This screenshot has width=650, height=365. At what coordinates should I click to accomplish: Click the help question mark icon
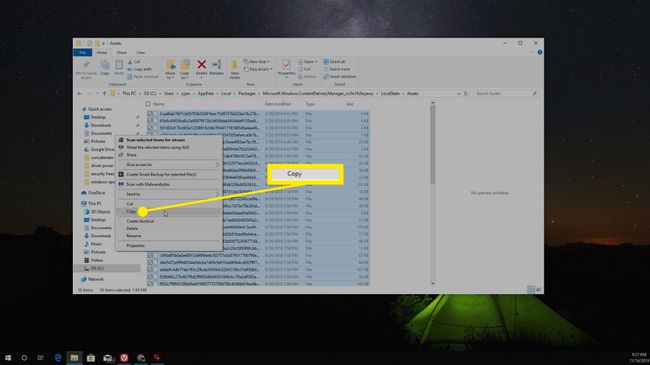click(x=539, y=53)
